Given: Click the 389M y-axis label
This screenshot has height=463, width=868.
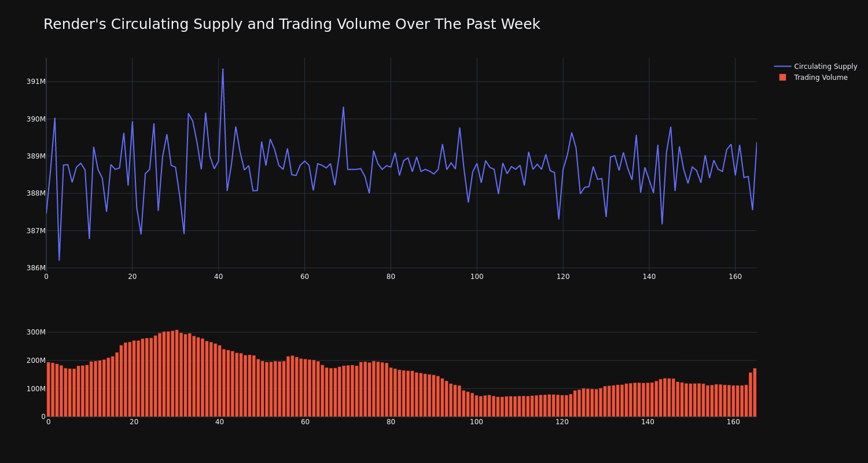Looking at the screenshot, I should click(36, 156).
